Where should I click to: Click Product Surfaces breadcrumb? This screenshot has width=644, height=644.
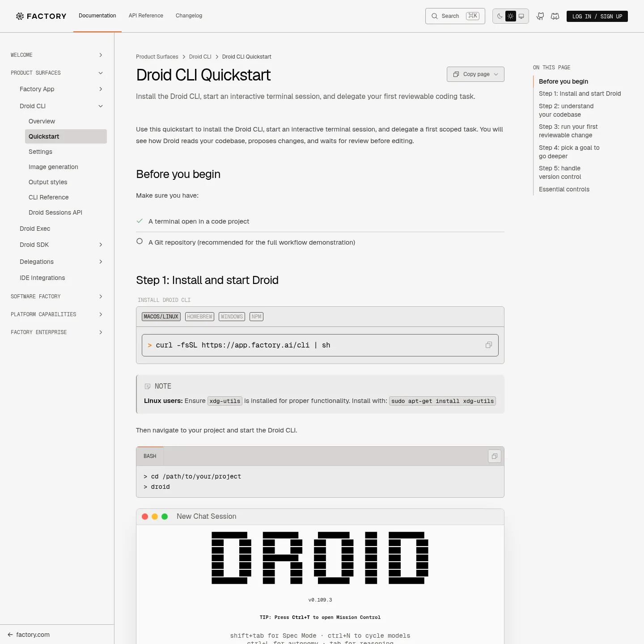tap(157, 57)
